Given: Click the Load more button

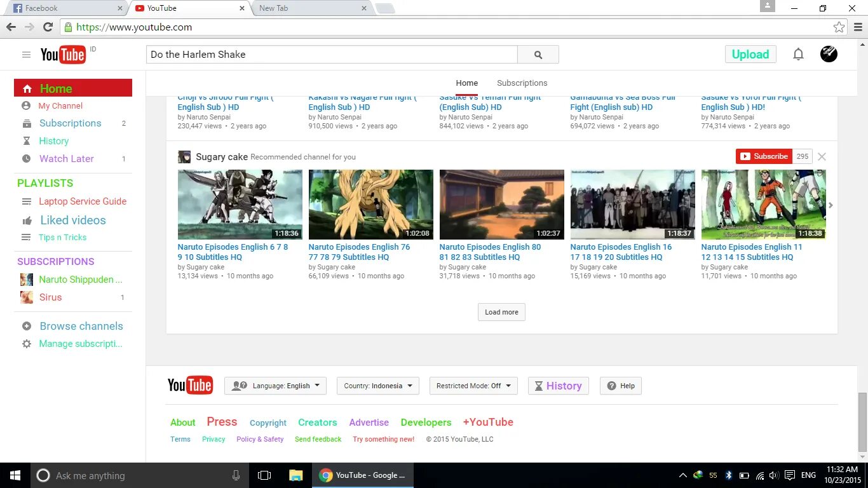Looking at the screenshot, I should click(x=501, y=312).
